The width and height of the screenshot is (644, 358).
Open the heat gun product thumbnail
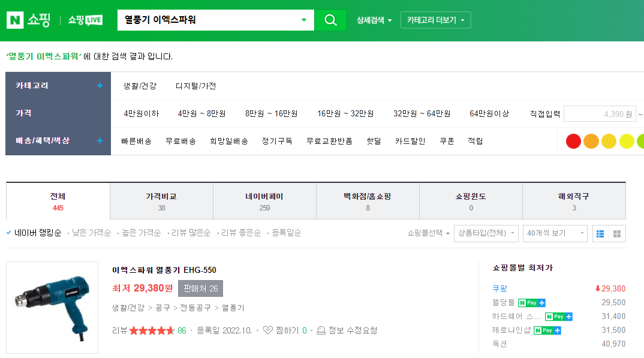pos(52,308)
